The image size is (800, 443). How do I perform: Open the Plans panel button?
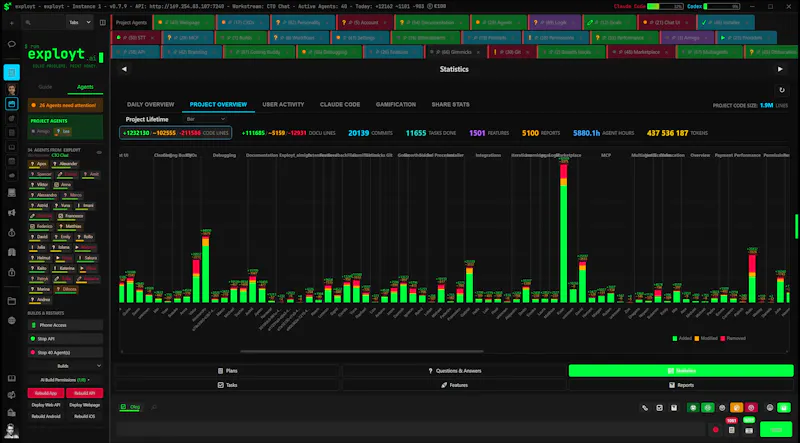(x=227, y=371)
